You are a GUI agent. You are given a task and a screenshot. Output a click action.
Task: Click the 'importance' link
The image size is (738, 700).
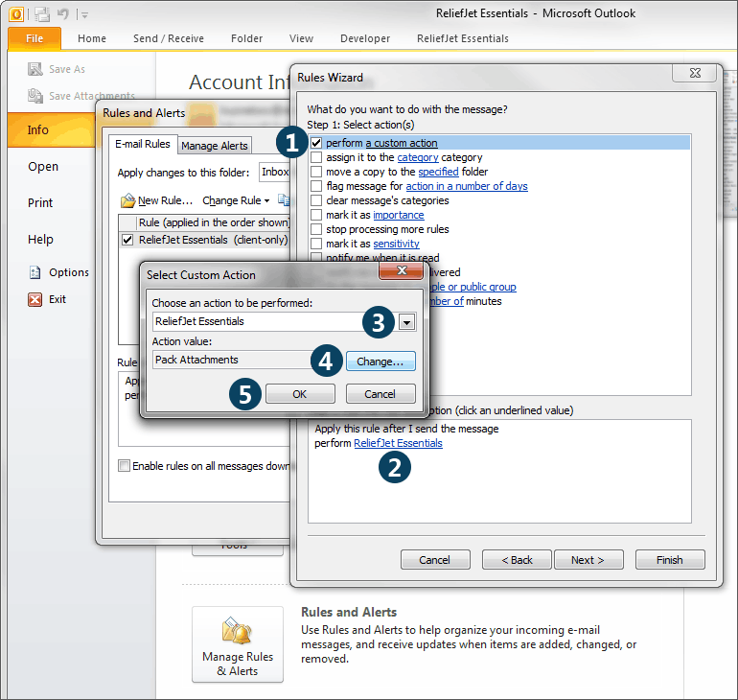pos(398,215)
